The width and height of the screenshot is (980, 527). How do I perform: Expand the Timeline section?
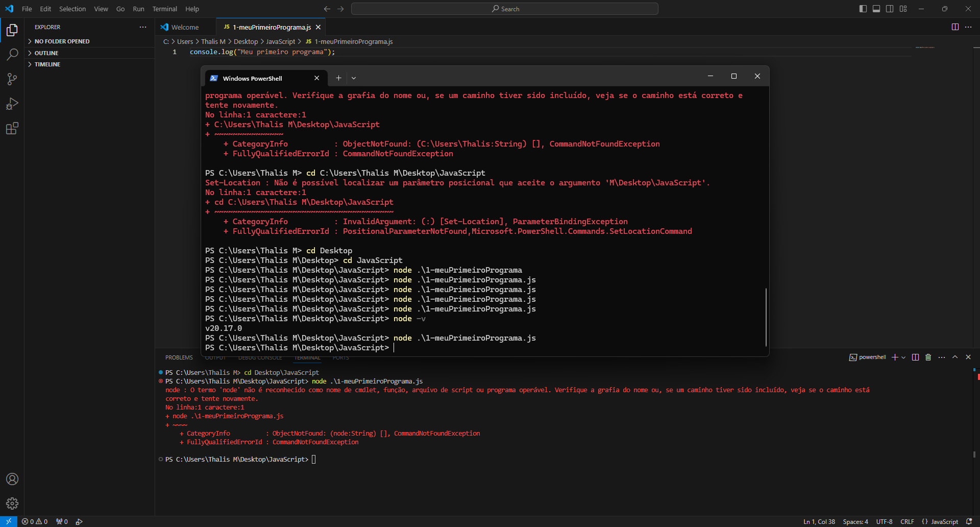[x=90, y=64]
